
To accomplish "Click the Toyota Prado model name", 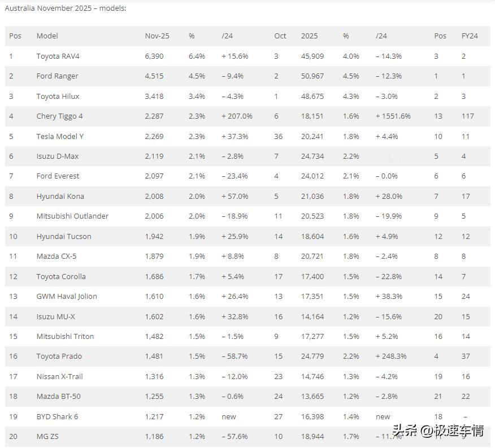I will point(59,356).
